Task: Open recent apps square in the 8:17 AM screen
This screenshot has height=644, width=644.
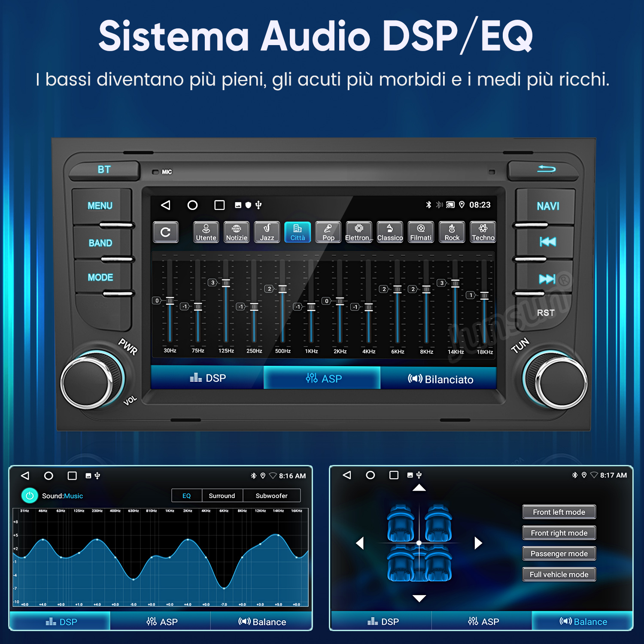Action: (394, 475)
